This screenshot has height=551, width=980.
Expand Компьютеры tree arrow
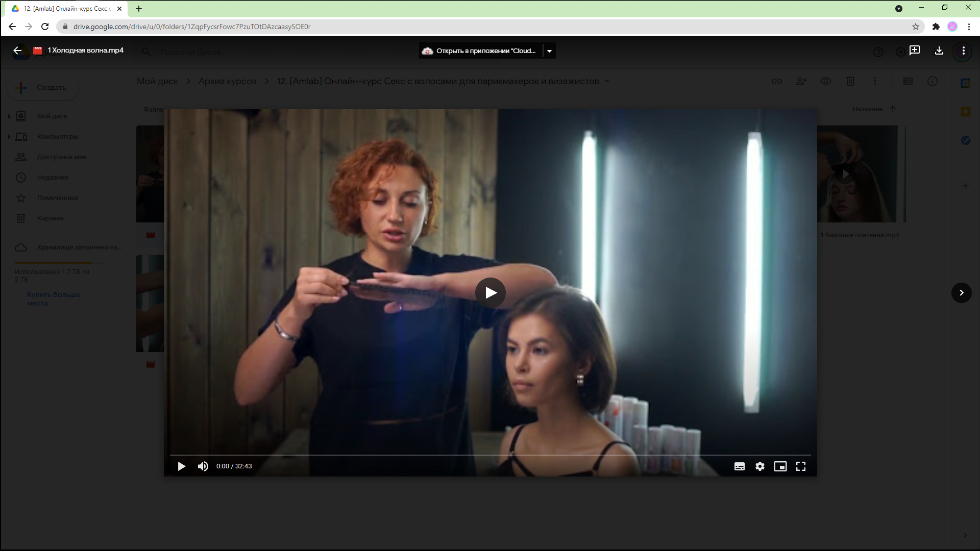pos(9,137)
